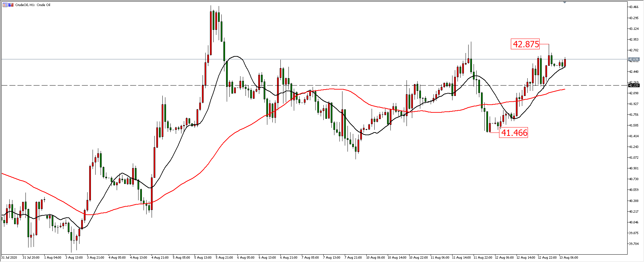Image resolution: width=644 pixels, height=262 pixels.
Task: Click the 41.243 price scale label
Action: pyautogui.click(x=634, y=147)
